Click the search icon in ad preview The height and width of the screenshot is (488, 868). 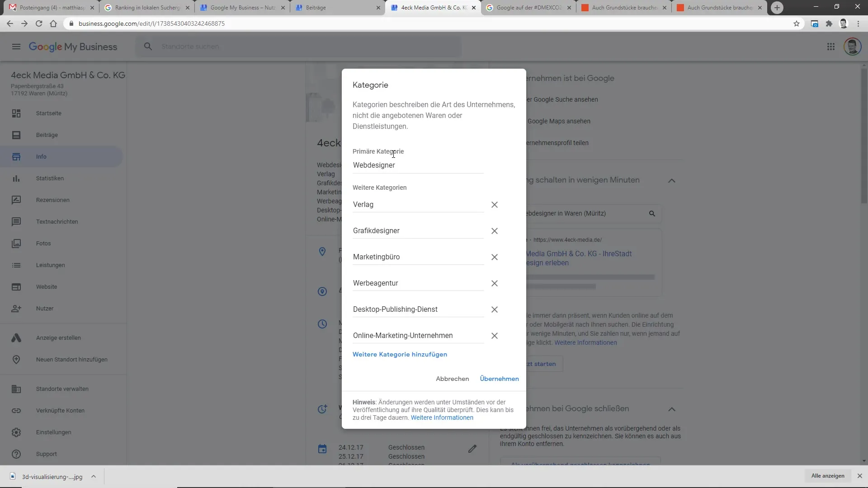[x=652, y=214]
